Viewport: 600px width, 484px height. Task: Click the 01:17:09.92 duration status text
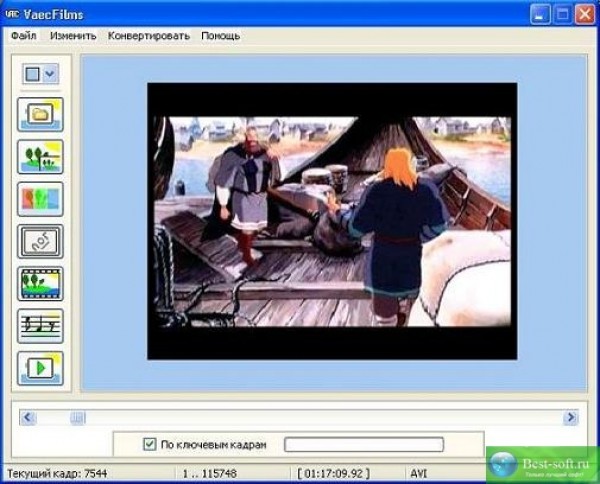[x=333, y=474]
